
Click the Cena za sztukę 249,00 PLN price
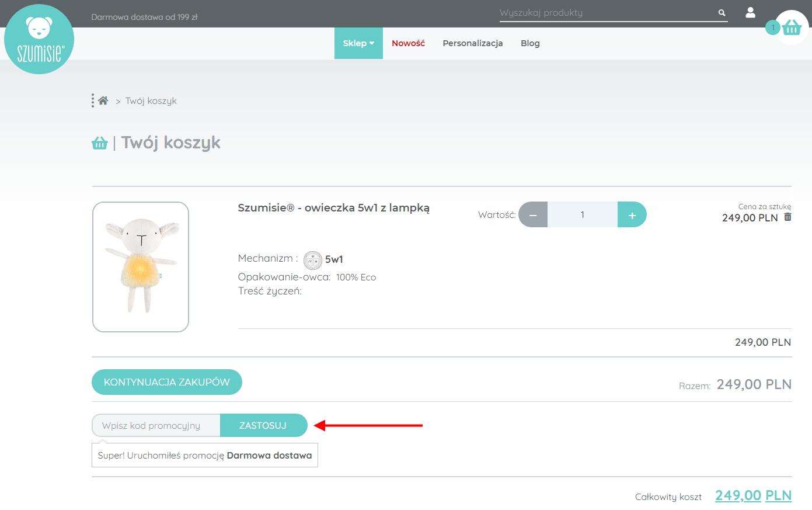point(750,218)
